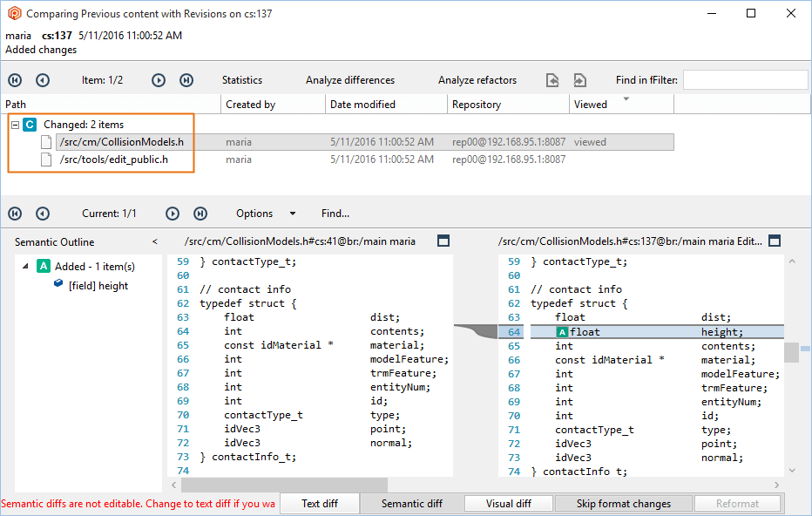Click the left pane title CollisionModels.h#cs:41
This screenshot has height=516, width=812.
300,241
